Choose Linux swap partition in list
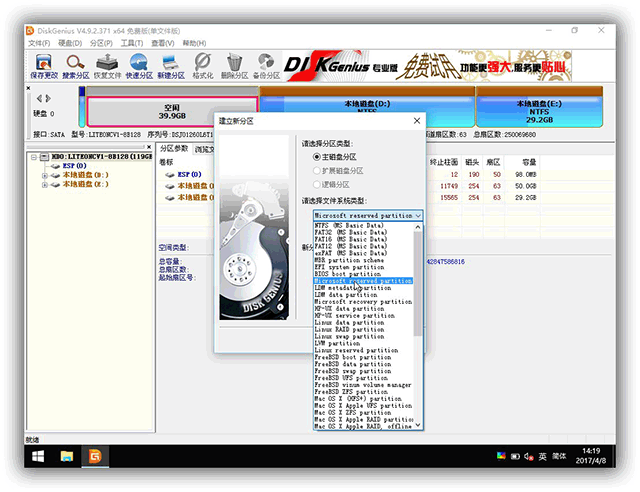Image resolution: width=640 pixels, height=492 pixels. coord(363,336)
